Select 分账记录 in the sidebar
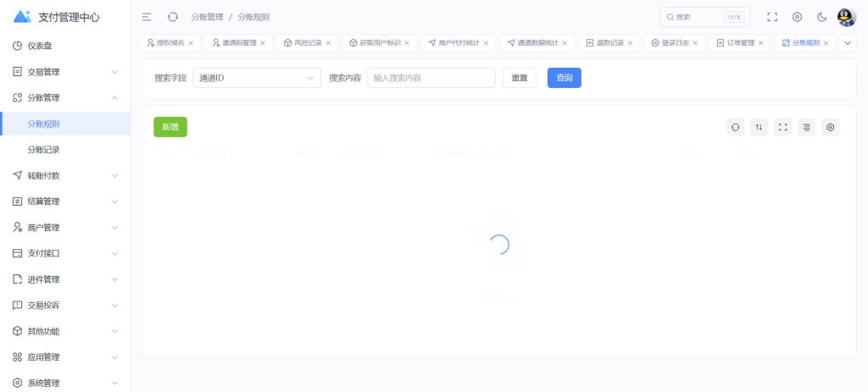868x392 pixels. coord(65,150)
